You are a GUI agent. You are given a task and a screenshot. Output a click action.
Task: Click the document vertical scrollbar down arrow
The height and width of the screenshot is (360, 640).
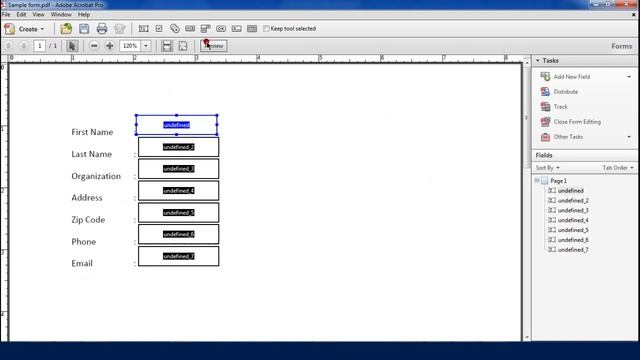(527, 338)
